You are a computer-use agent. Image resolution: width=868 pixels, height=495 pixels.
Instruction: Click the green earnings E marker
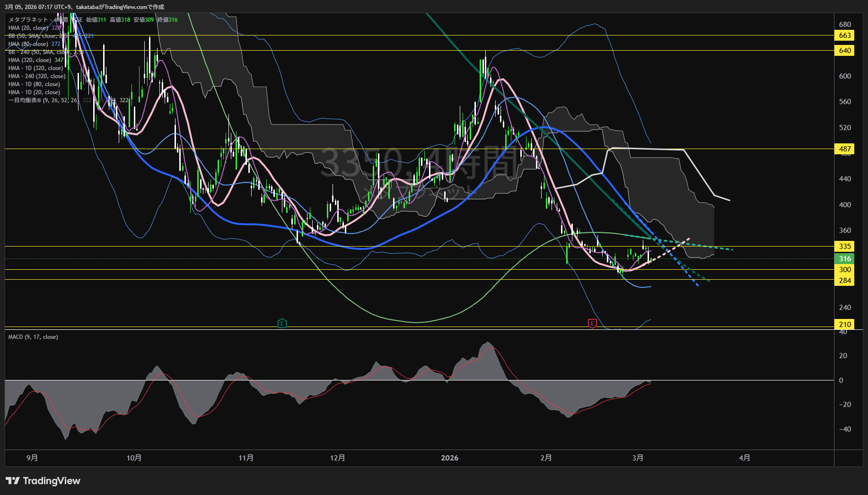[282, 324]
